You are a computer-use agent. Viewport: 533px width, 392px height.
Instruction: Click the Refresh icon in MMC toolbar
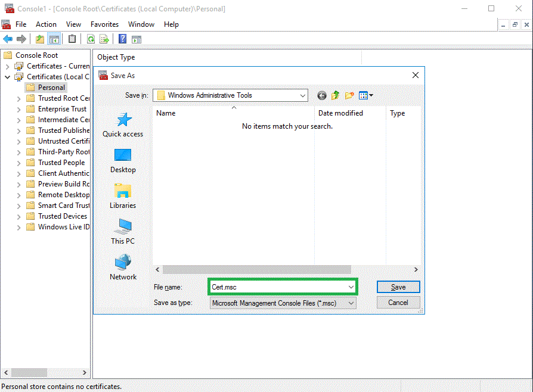91,39
